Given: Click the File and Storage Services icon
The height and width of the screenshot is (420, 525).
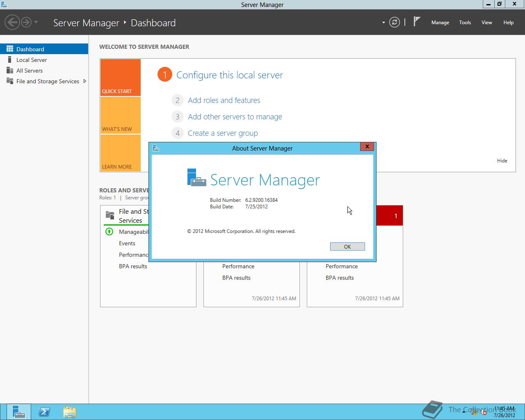Looking at the screenshot, I should (10, 81).
